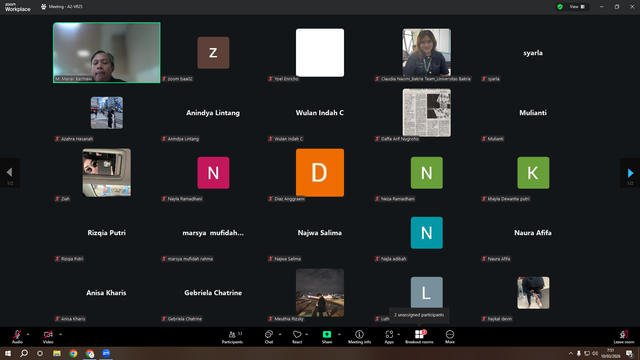Viewport: 640px width, 360px height.
Task: Click the gray L avatar tile
Action: pyautogui.click(x=427, y=292)
